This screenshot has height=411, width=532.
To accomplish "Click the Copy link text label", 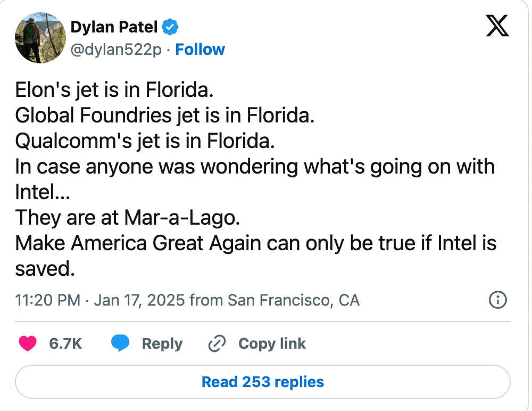I will pyautogui.click(x=272, y=344).
